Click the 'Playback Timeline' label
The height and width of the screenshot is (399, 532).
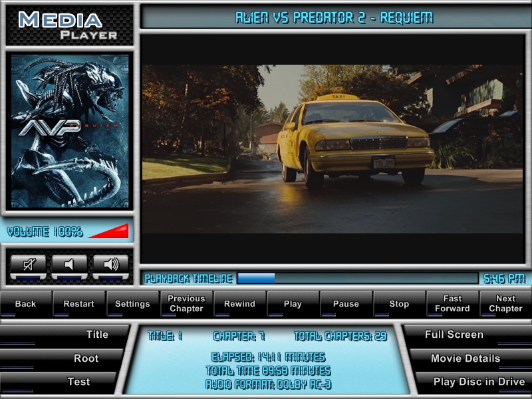click(x=189, y=279)
